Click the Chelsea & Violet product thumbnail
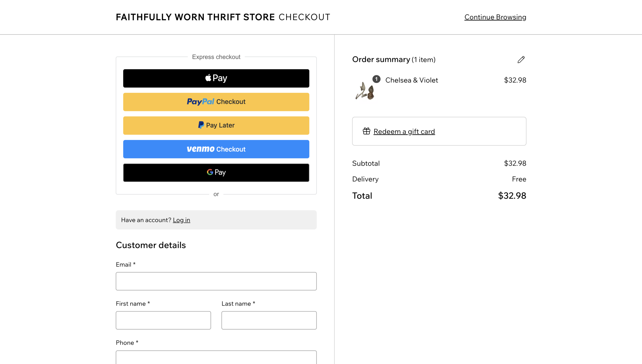The width and height of the screenshot is (642, 364). [365, 91]
